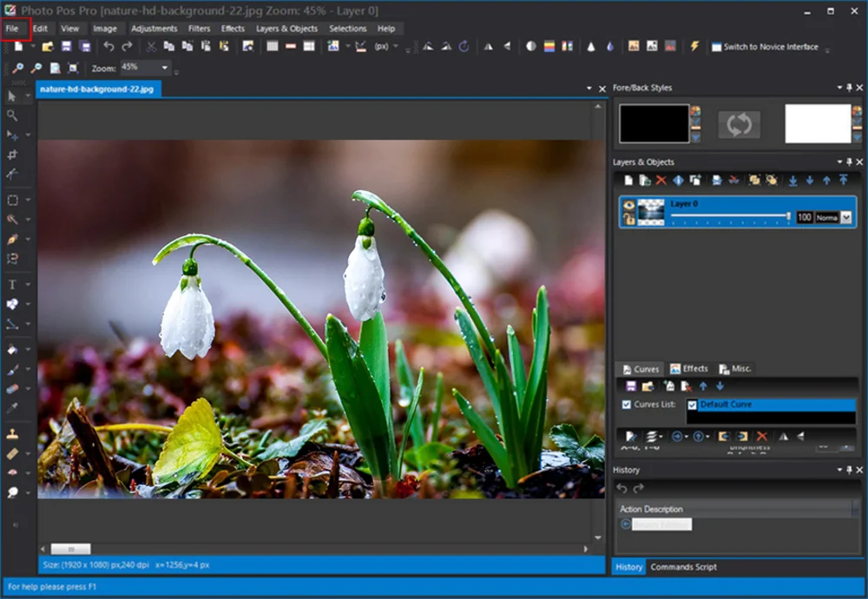
Task: Swap foreground and background styles
Action: (x=739, y=124)
